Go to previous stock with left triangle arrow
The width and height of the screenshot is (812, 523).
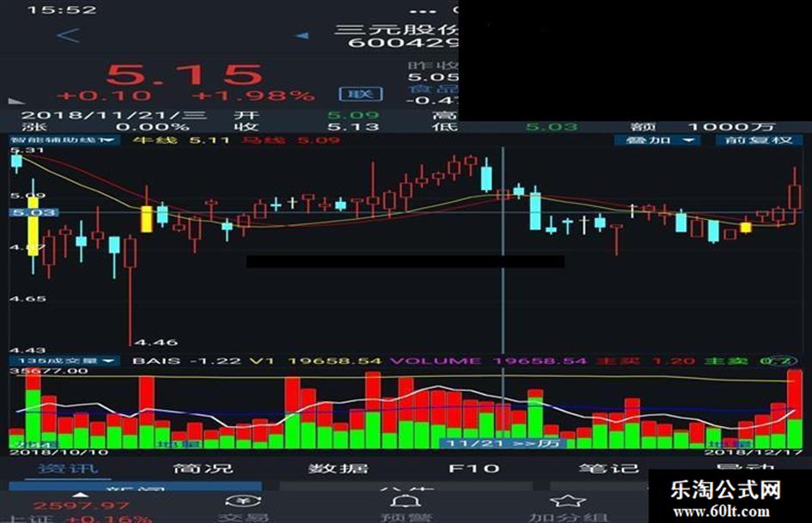(x=302, y=36)
